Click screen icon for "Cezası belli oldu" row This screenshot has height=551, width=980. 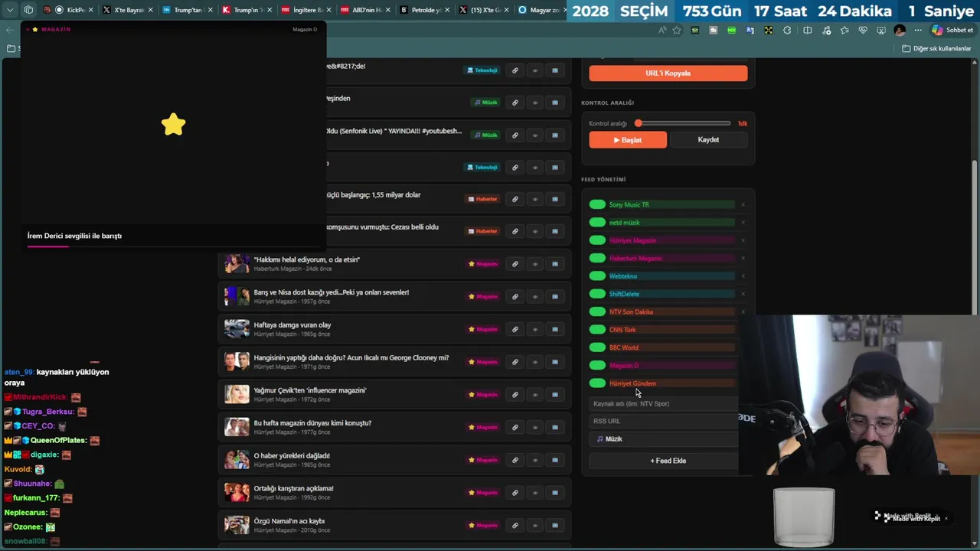(x=555, y=231)
